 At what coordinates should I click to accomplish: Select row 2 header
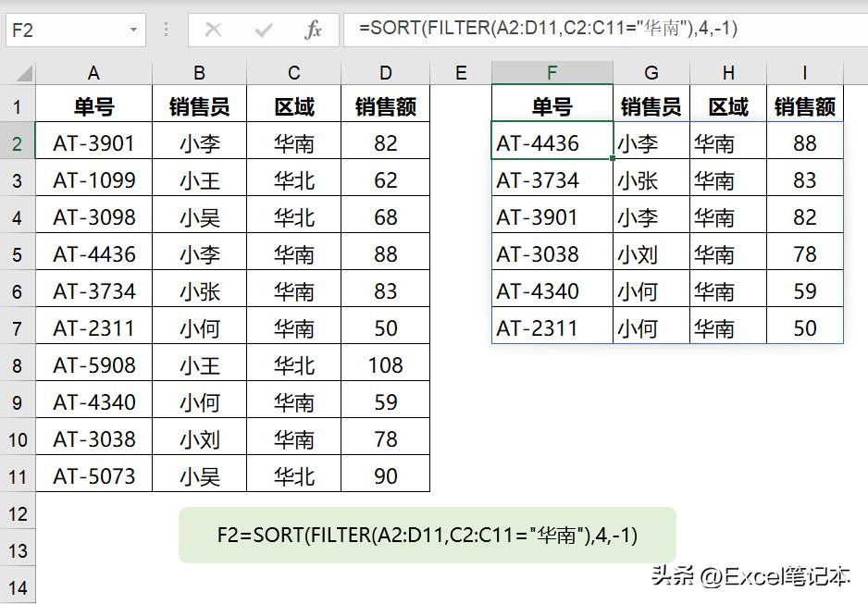coord(18,142)
